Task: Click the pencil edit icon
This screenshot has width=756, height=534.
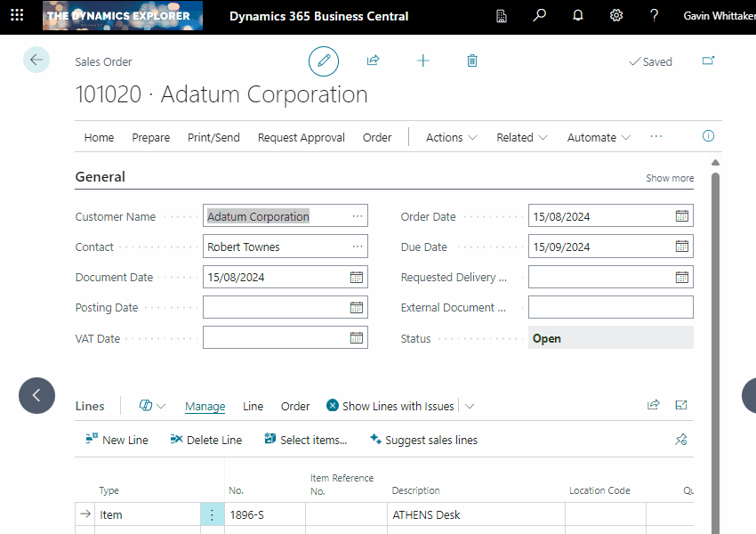Action: [x=324, y=61]
